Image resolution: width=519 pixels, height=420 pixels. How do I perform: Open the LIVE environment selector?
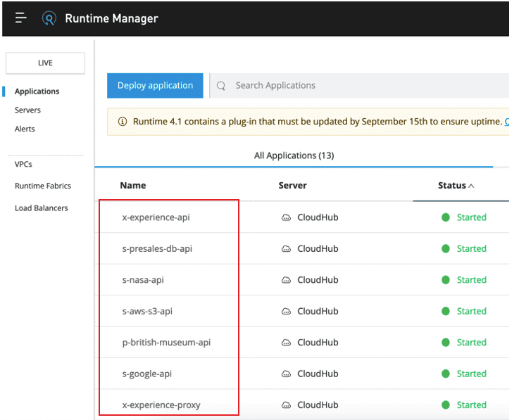pos(45,63)
